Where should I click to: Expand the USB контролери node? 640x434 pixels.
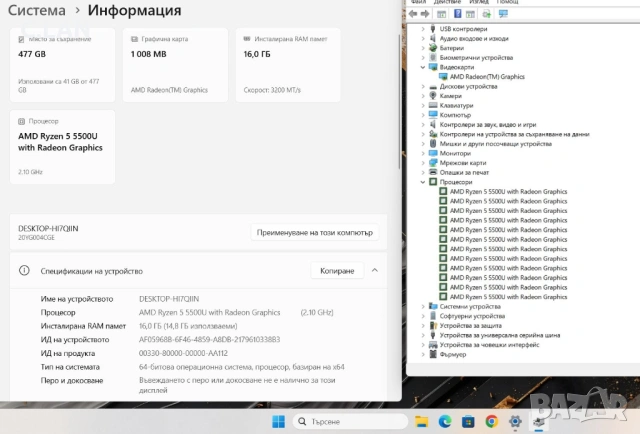pos(424,29)
